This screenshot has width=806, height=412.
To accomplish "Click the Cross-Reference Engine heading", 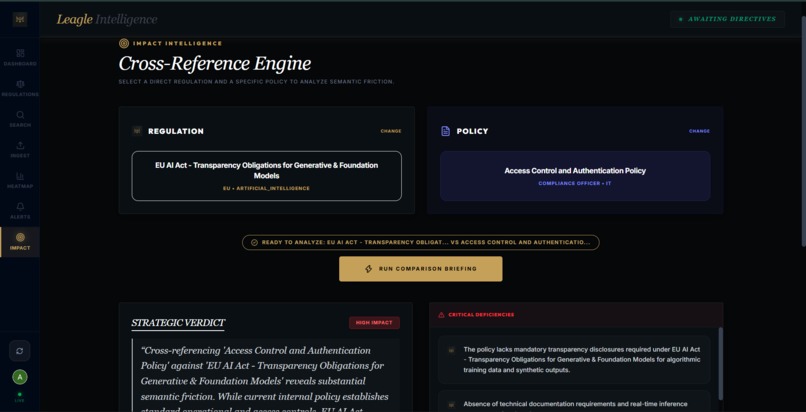I will (x=215, y=64).
